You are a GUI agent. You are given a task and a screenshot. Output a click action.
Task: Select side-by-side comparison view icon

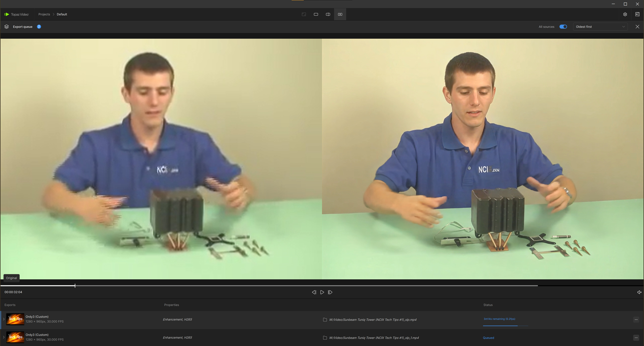tap(340, 14)
